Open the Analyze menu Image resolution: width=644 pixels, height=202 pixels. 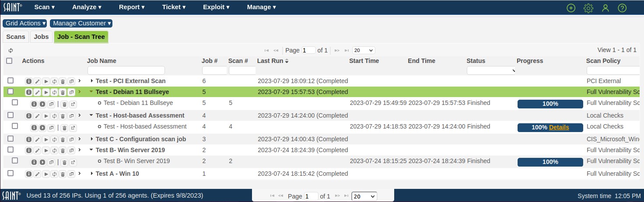[x=87, y=7]
